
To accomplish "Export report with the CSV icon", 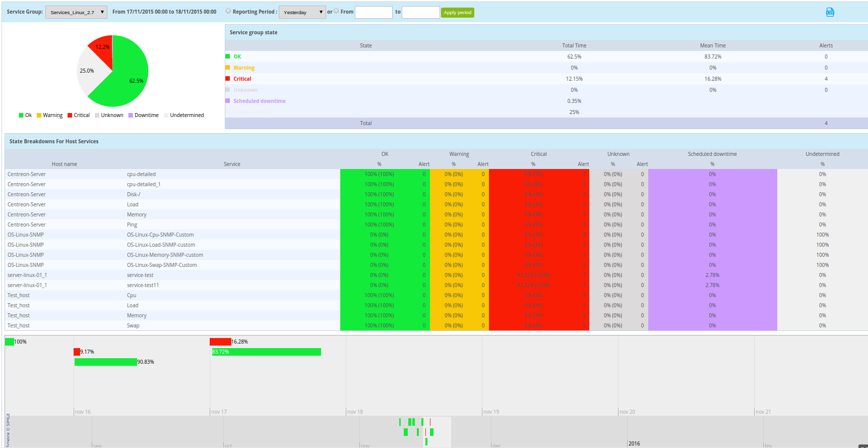I will click(830, 12).
